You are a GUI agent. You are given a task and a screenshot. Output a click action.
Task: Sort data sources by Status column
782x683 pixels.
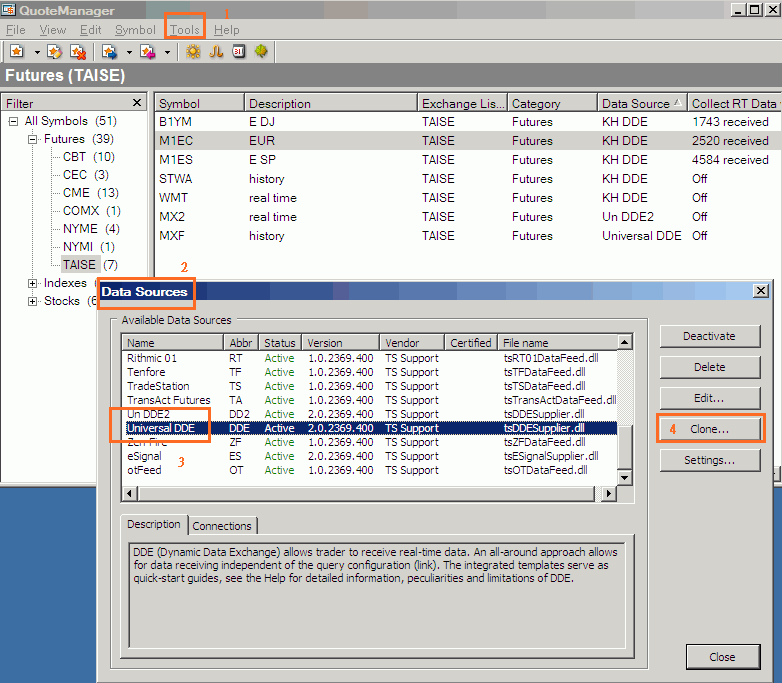coord(280,343)
